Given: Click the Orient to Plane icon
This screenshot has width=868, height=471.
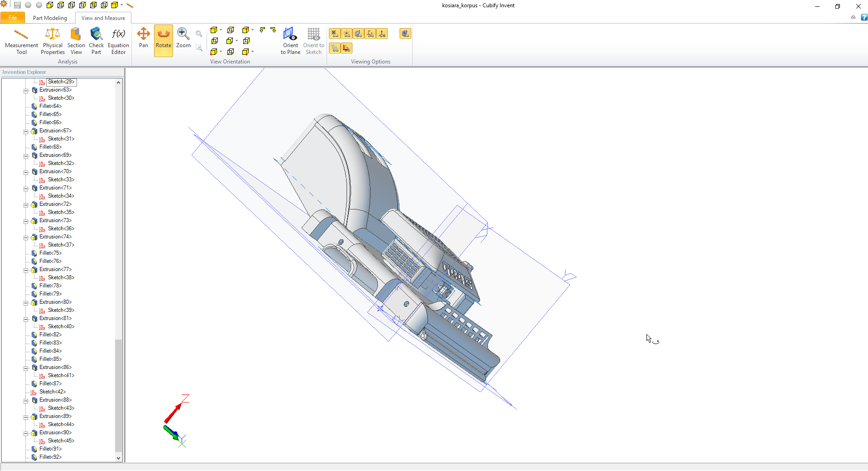Looking at the screenshot, I should point(290,41).
